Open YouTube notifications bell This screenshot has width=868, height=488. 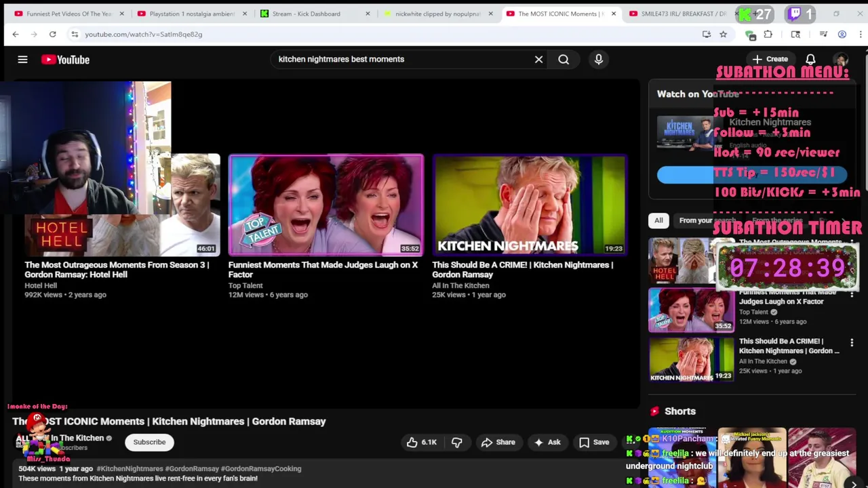pos(810,59)
